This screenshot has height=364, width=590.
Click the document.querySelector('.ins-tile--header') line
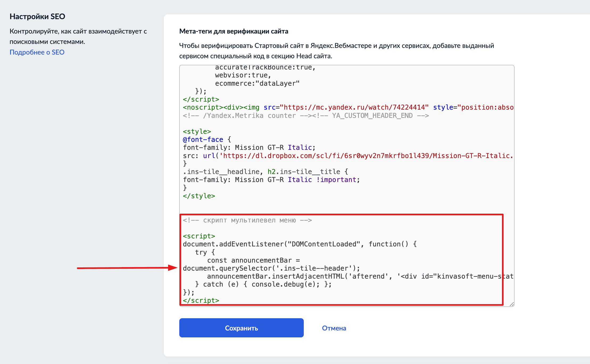(x=271, y=268)
